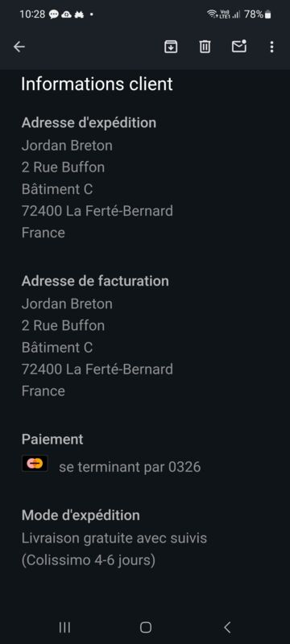Image resolution: width=290 pixels, height=644 pixels.
Task: Tap the text se terminant par 0326
Action: 130,467
